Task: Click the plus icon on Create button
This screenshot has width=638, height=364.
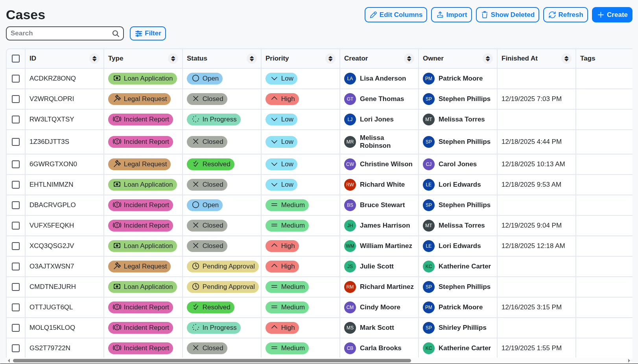Action: (600, 15)
